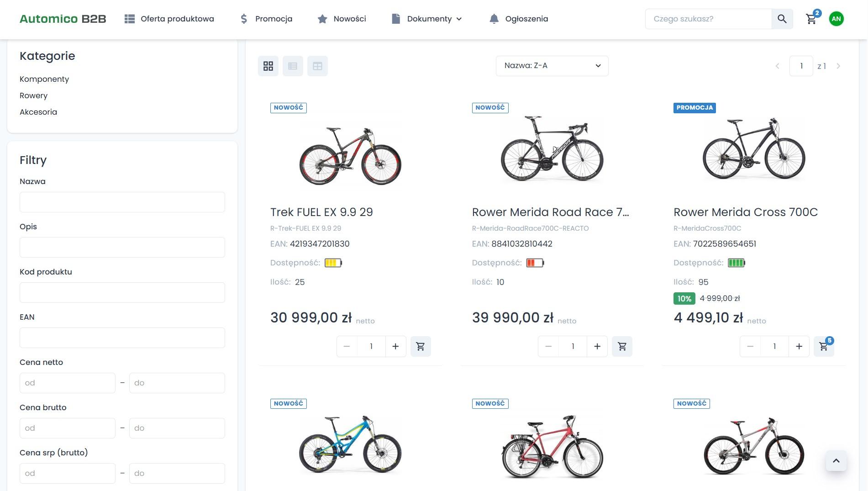868x491 pixels.
Task: Open Oferta produktowa in navigation
Action: click(169, 19)
